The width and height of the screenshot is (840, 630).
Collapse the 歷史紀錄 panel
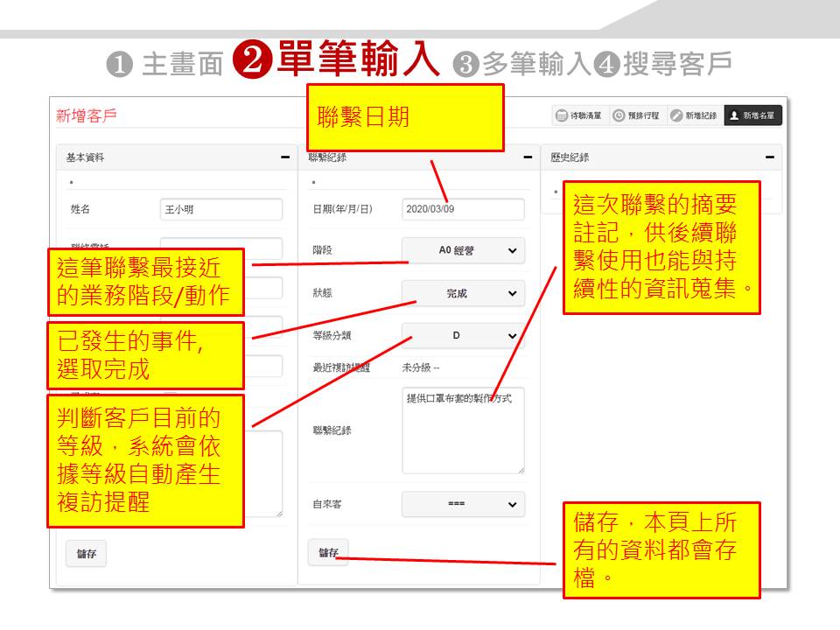point(770,157)
